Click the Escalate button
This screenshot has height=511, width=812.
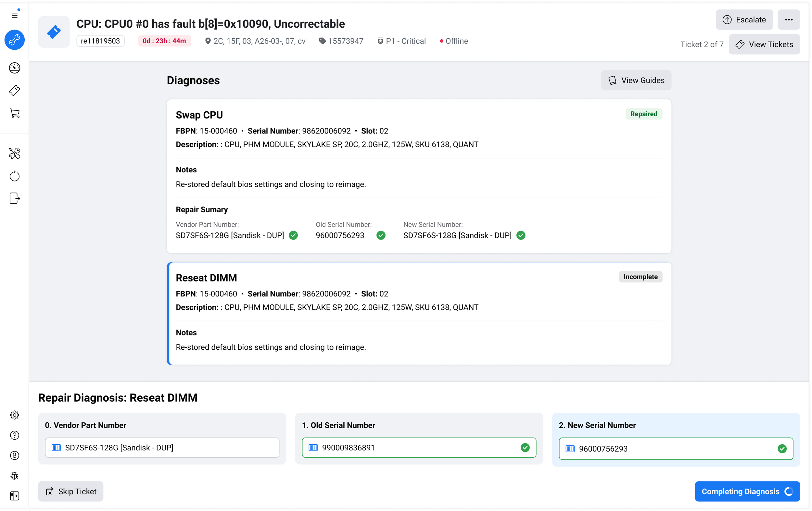click(x=744, y=20)
